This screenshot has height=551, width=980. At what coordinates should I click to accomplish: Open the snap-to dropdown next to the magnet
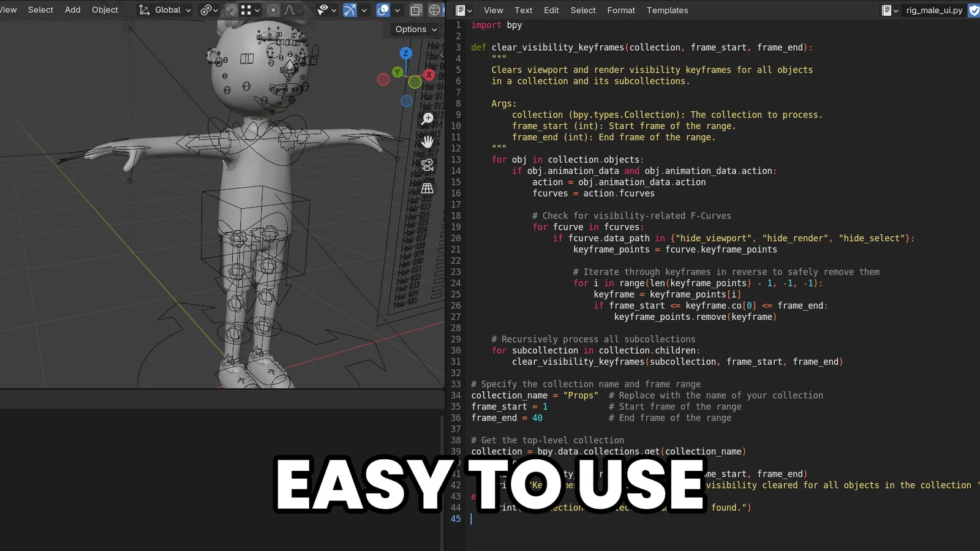(x=256, y=10)
